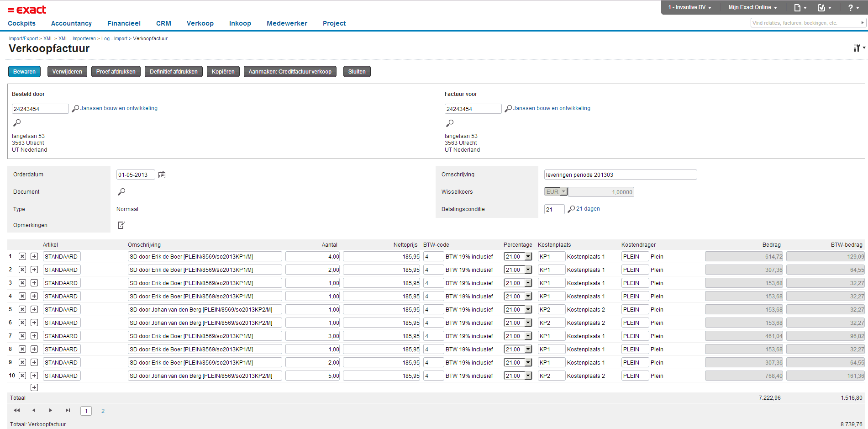The width and height of the screenshot is (868, 429).
Task: Click Proef afdrukken button
Action: pos(116,72)
